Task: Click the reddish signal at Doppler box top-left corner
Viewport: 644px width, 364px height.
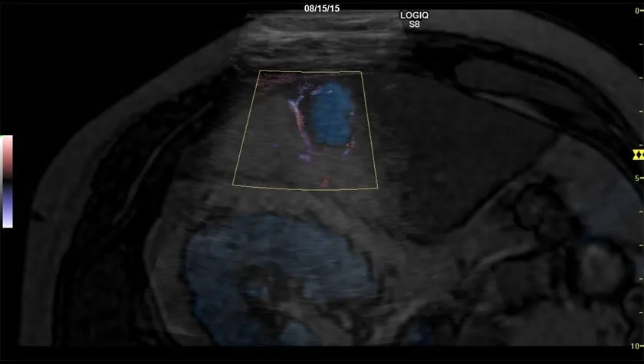Action: 272,78
